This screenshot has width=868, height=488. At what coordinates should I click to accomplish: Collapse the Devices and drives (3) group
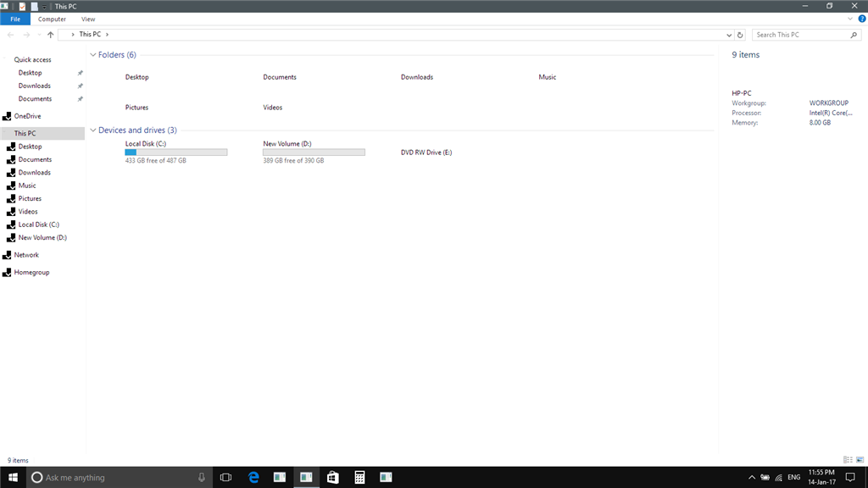tap(93, 130)
